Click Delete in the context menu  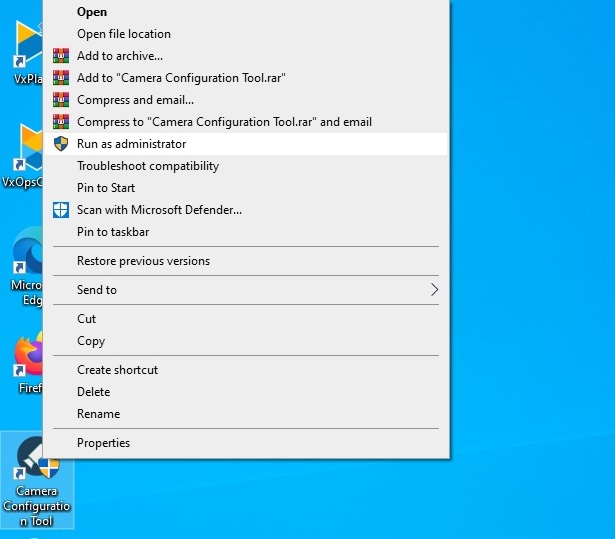pyautogui.click(x=94, y=392)
